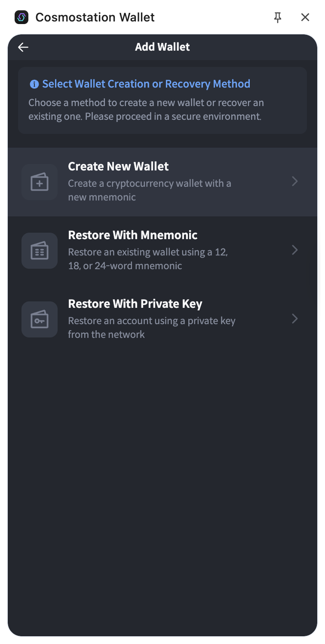Open the chevron beside Restore With Private Key

coord(295,319)
